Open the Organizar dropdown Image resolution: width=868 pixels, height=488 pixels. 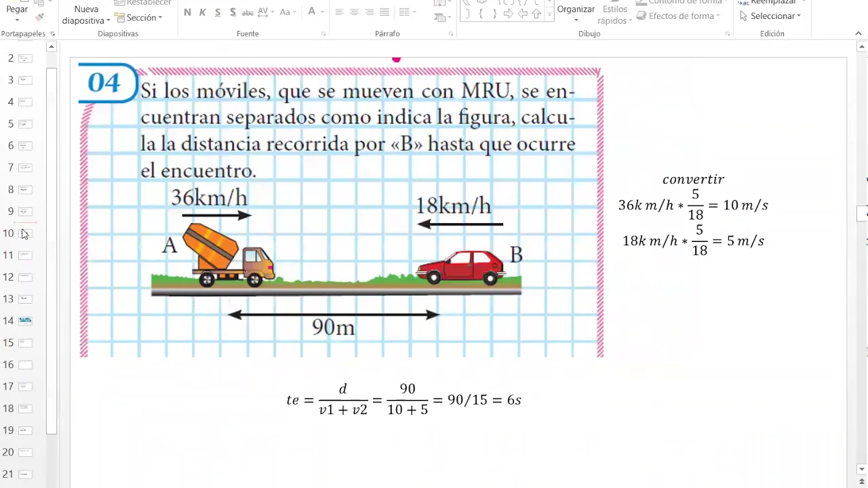point(576,12)
